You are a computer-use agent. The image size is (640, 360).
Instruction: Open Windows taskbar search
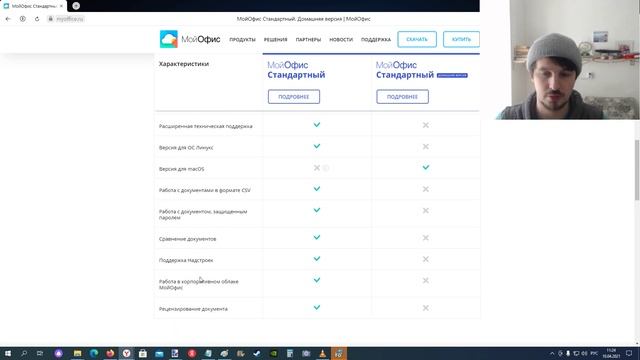tap(24, 353)
